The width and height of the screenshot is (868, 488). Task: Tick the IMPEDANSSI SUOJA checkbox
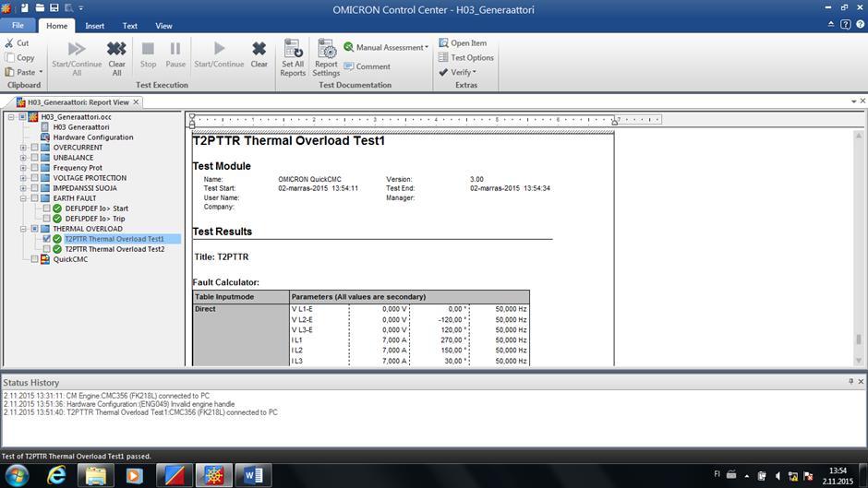34,188
